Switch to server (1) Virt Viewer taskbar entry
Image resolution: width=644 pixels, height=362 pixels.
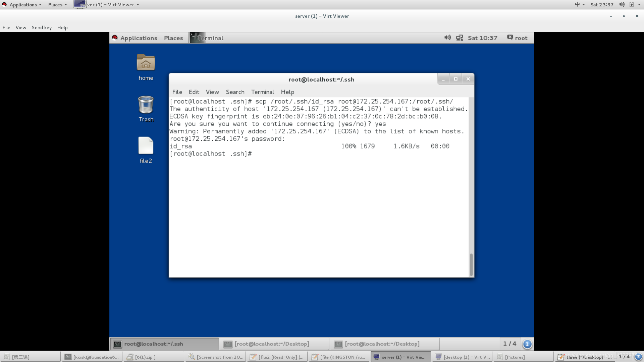click(x=400, y=357)
